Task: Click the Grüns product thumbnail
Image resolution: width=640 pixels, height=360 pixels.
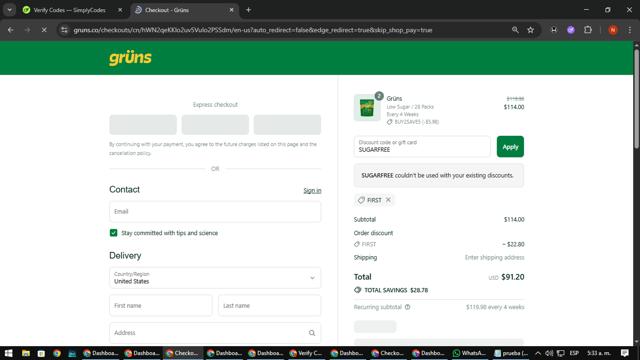Action: pos(367,108)
